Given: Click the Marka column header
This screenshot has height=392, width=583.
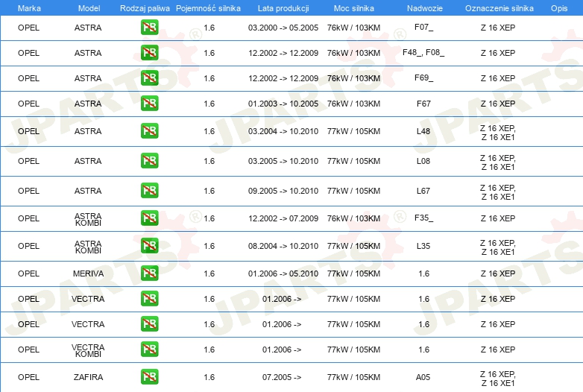Looking at the screenshot, I should [x=29, y=8].
